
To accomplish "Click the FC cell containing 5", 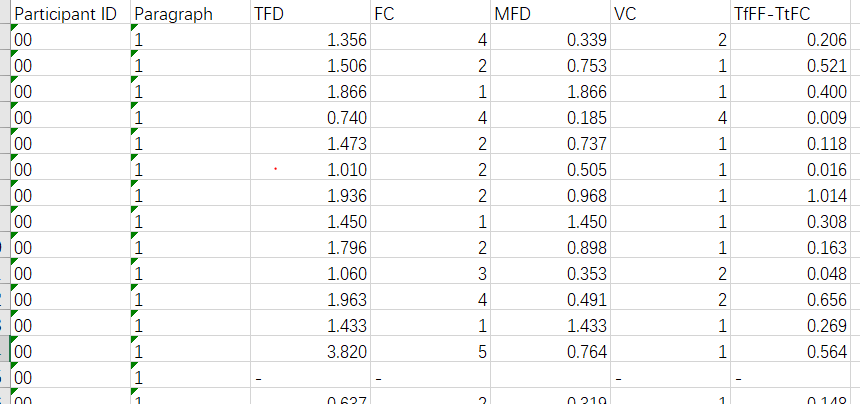I will tap(431, 349).
